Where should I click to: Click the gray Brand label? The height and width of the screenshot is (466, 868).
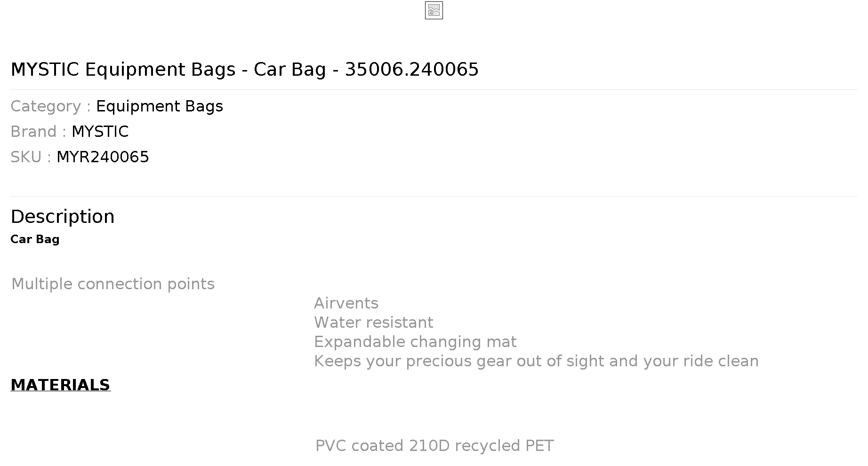[x=38, y=132]
